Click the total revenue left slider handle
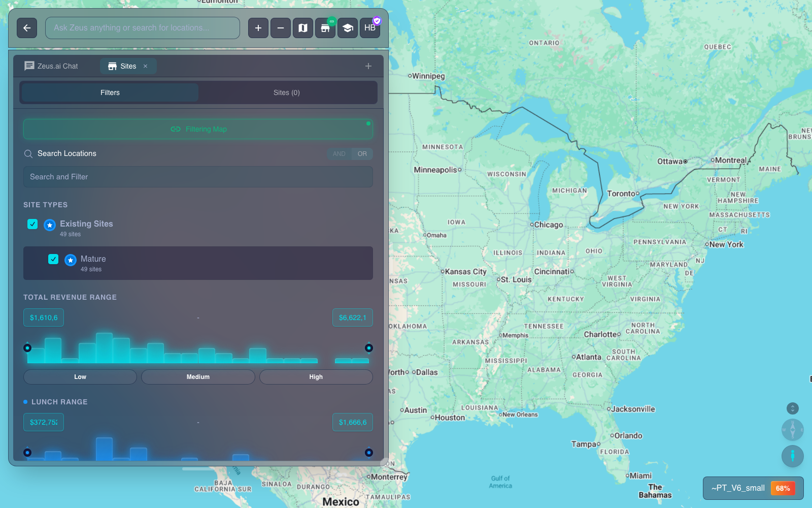The height and width of the screenshot is (508, 812). (x=27, y=348)
